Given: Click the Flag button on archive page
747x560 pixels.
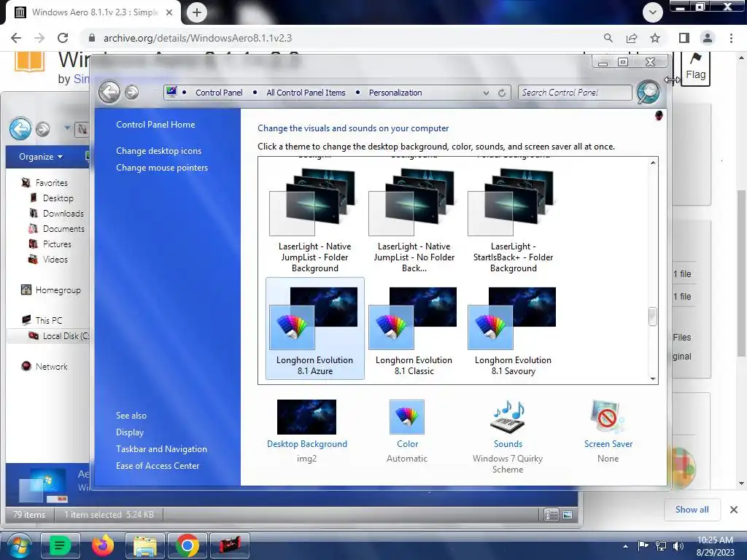Looking at the screenshot, I should point(695,67).
